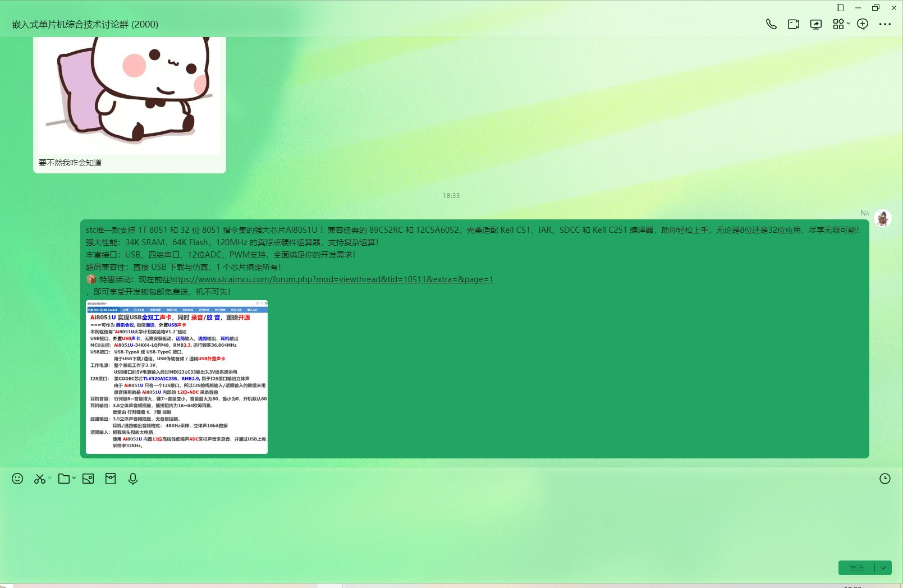Screen dimensions: 903x588
Task: Click the sender name label NA
Action: tap(865, 213)
